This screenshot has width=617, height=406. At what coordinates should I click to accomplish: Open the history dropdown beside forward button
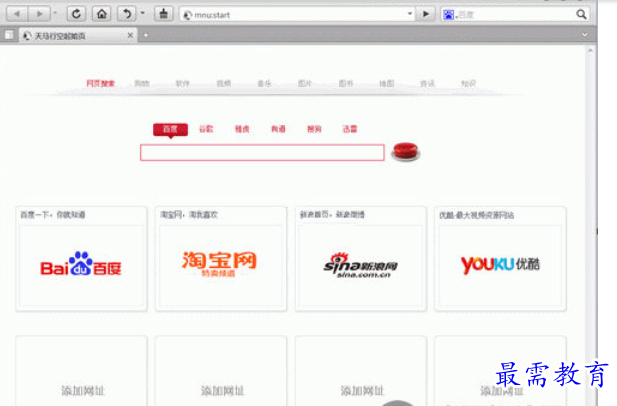coord(55,14)
